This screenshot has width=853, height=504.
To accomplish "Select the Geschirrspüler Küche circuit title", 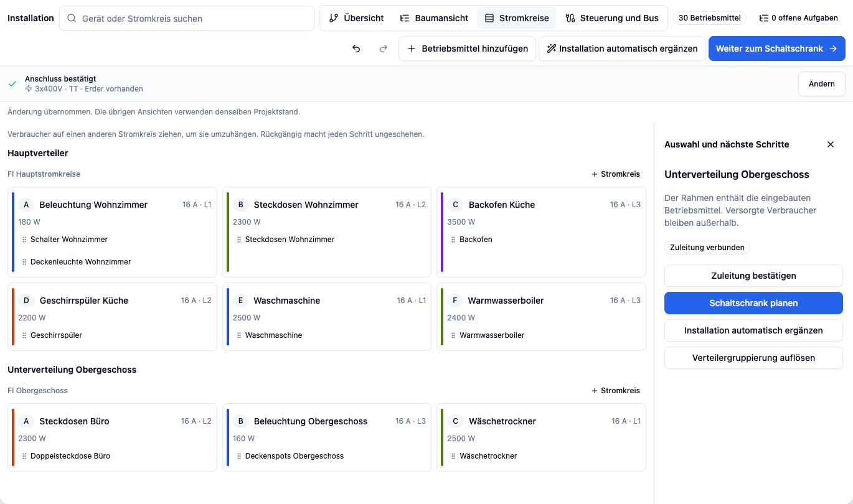I will point(84,301).
